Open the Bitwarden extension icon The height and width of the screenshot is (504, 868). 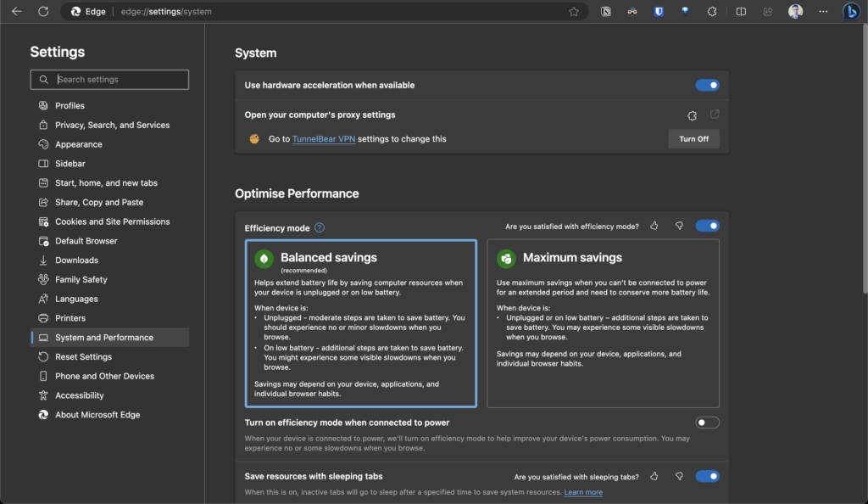click(x=659, y=11)
